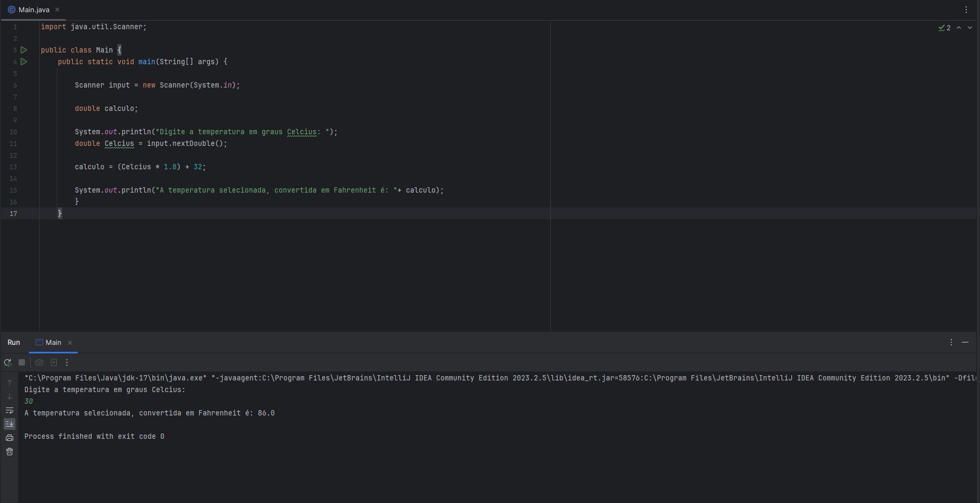Viewport: 980px width, 503px height.
Task: Click 'Scanner input = new Scanner' code line
Action: (x=157, y=85)
